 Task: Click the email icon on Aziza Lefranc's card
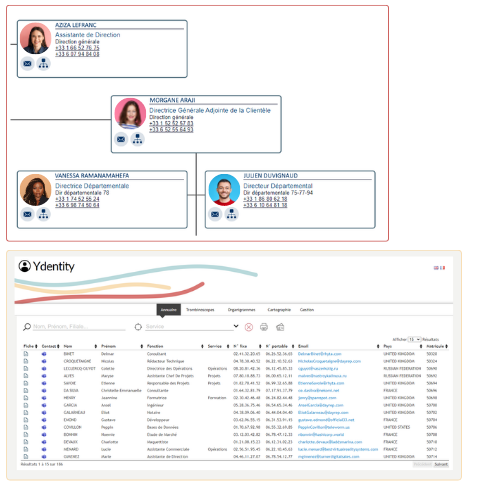pos(28,63)
